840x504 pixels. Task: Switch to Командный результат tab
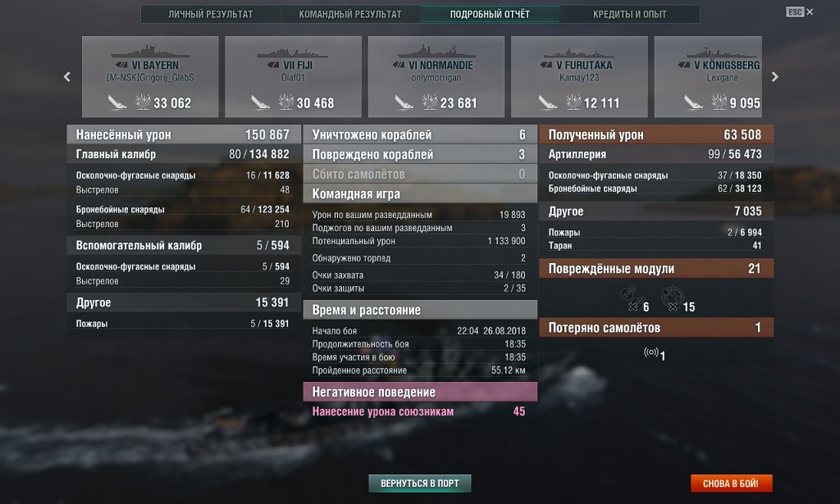coord(349,15)
